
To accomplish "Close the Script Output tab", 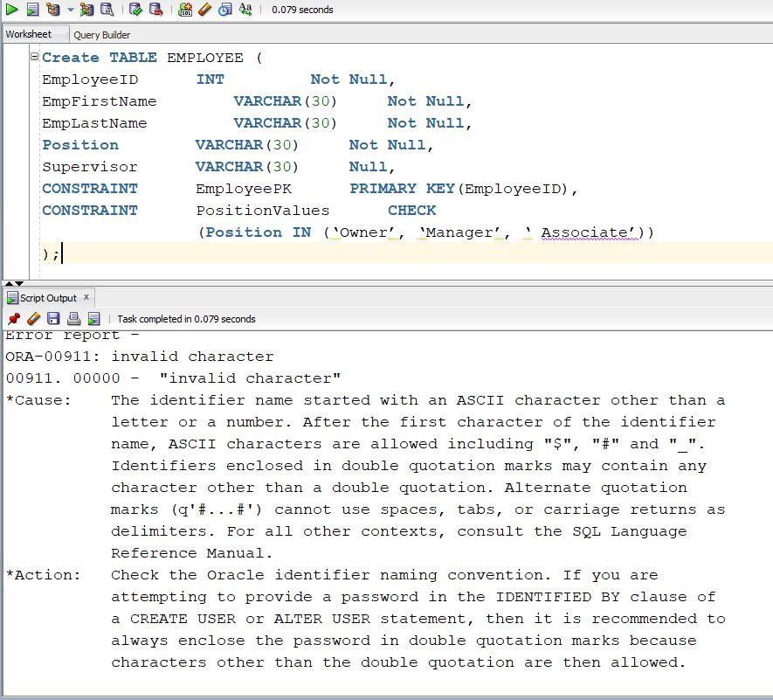I will tap(86, 297).
